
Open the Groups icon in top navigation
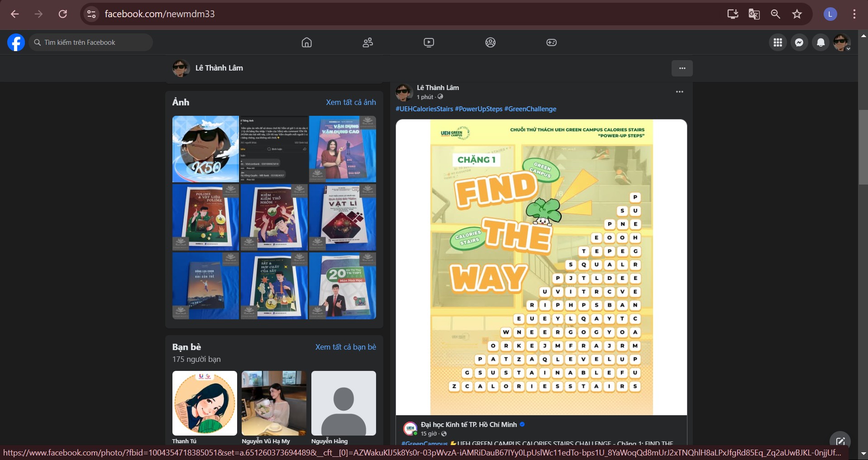pos(490,43)
